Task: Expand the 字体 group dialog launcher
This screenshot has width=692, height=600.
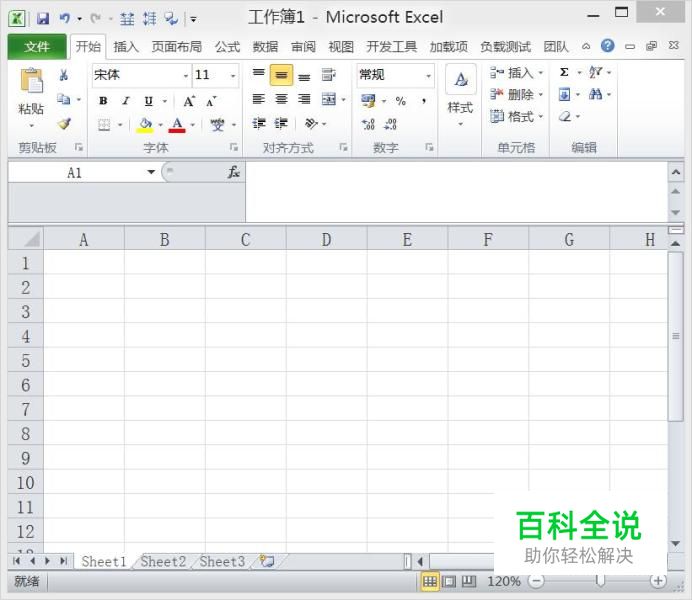Action: (234, 147)
